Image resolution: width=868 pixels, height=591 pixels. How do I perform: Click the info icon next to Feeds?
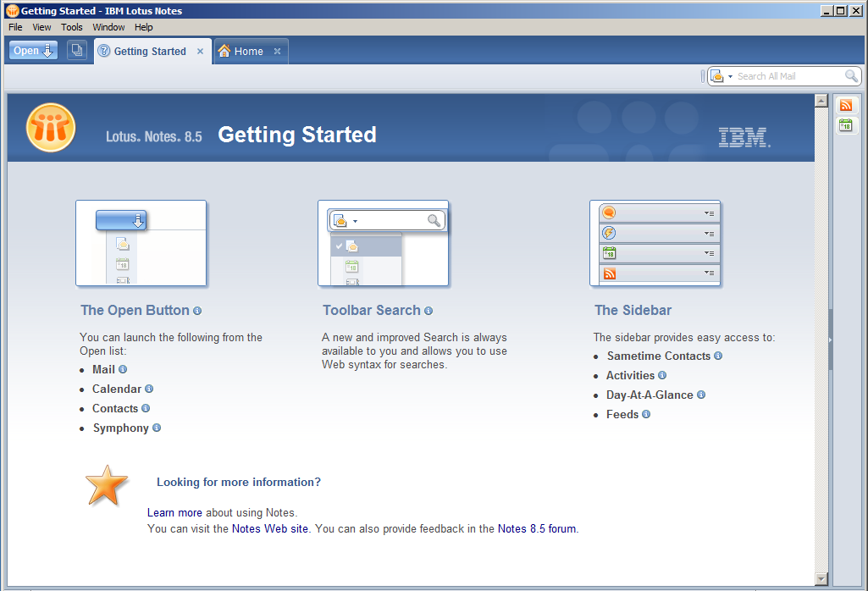tap(646, 414)
